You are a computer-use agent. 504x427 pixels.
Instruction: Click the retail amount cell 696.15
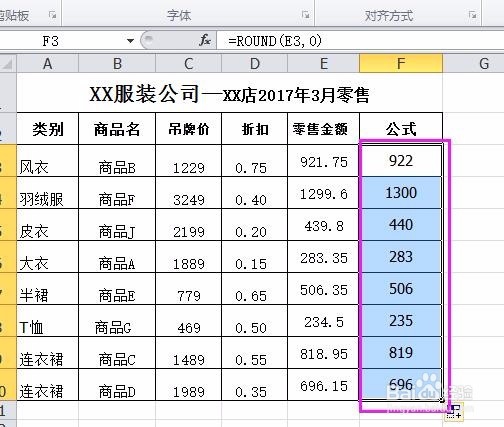(x=324, y=385)
